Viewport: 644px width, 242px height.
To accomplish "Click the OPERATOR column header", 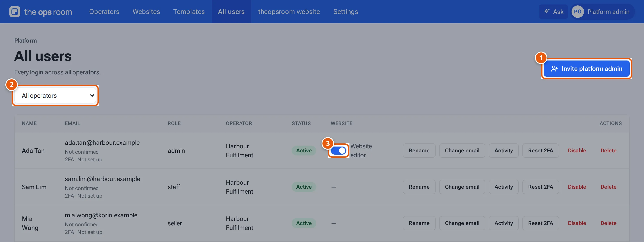I will pyautogui.click(x=239, y=123).
